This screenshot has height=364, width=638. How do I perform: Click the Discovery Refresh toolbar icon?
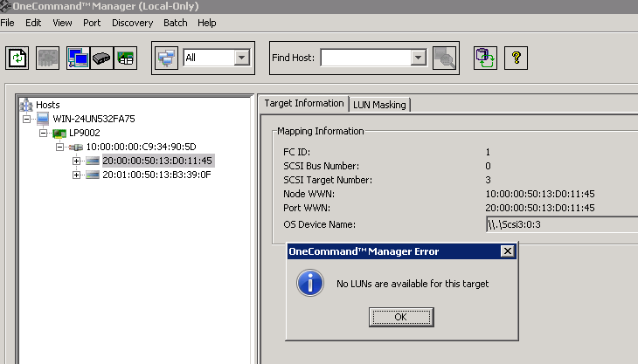[x=17, y=58]
